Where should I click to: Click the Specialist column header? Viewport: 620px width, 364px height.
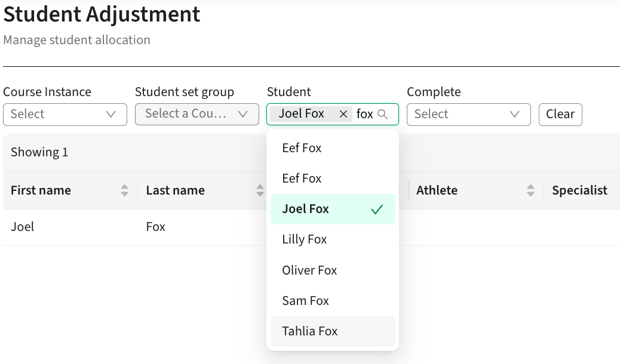pyautogui.click(x=579, y=190)
